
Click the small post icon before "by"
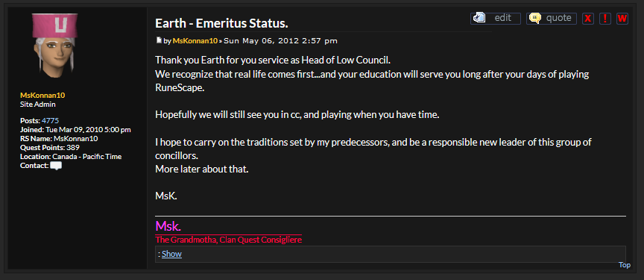click(159, 40)
